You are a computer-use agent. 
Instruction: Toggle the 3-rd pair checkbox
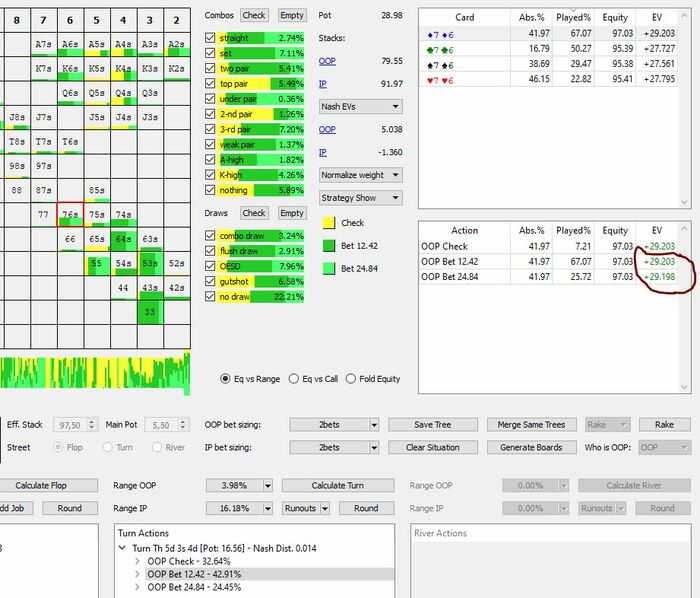(x=210, y=129)
